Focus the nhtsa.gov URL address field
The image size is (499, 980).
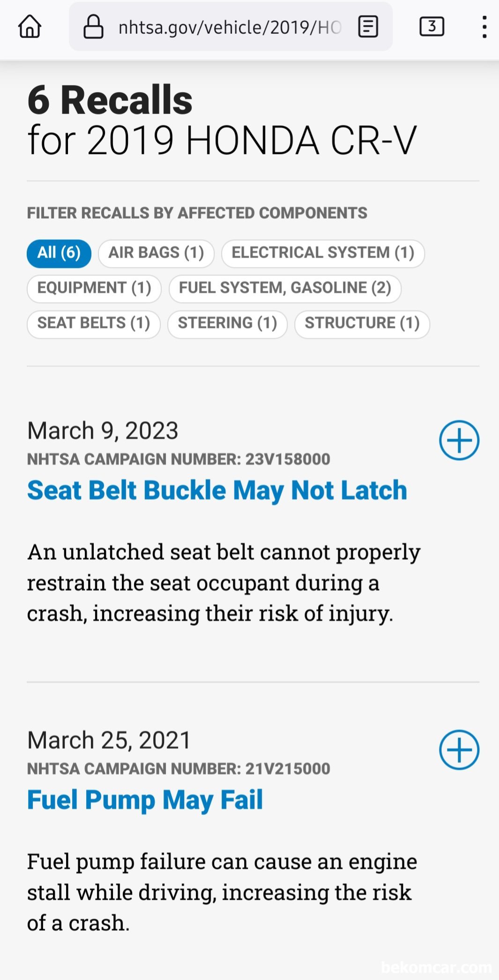tap(230, 27)
